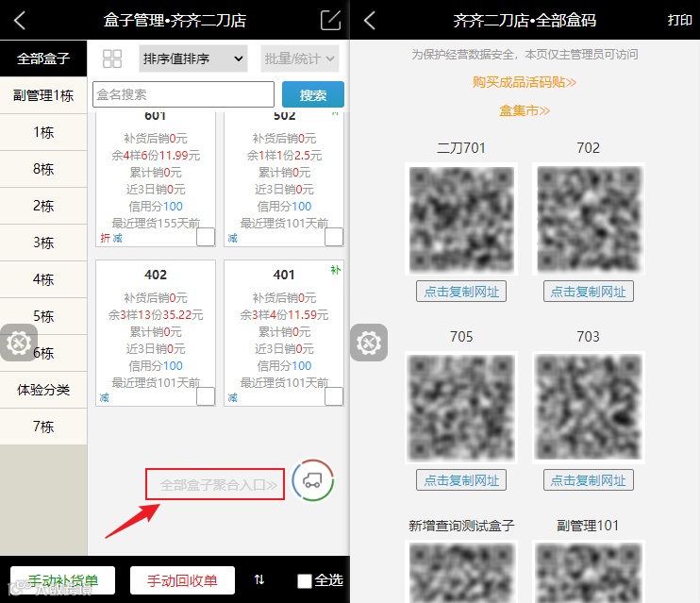Select the 5栋 category
Viewport: 700px width, 603px height.
tap(43, 316)
